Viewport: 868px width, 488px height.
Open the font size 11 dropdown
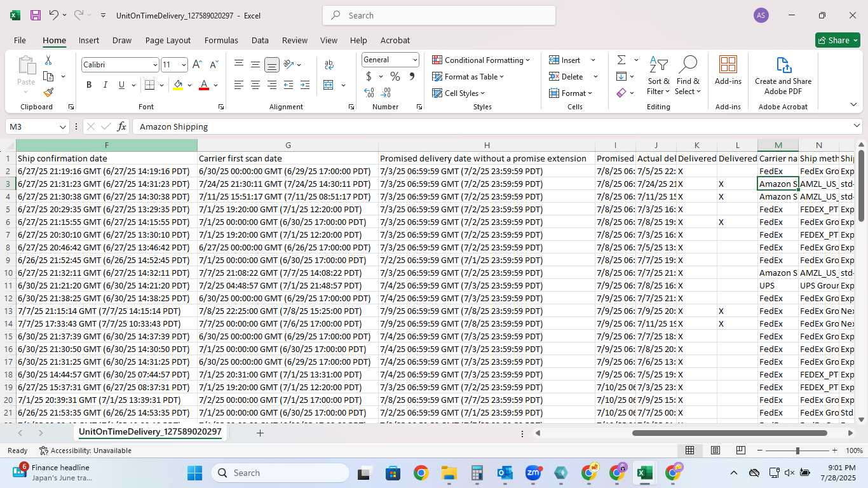(184, 65)
